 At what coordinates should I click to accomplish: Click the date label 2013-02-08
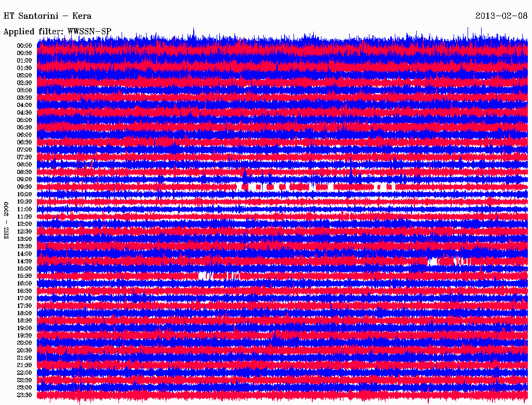[x=501, y=16]
